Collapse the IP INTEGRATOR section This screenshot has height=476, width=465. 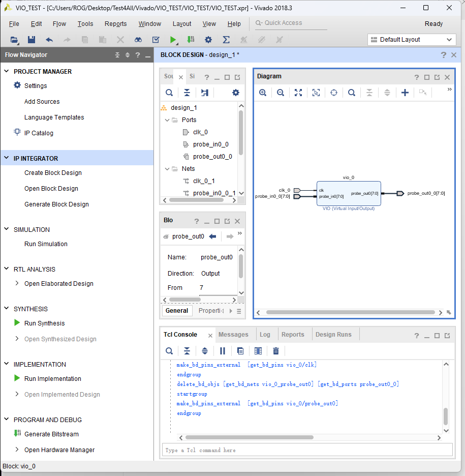pos(7,158)
